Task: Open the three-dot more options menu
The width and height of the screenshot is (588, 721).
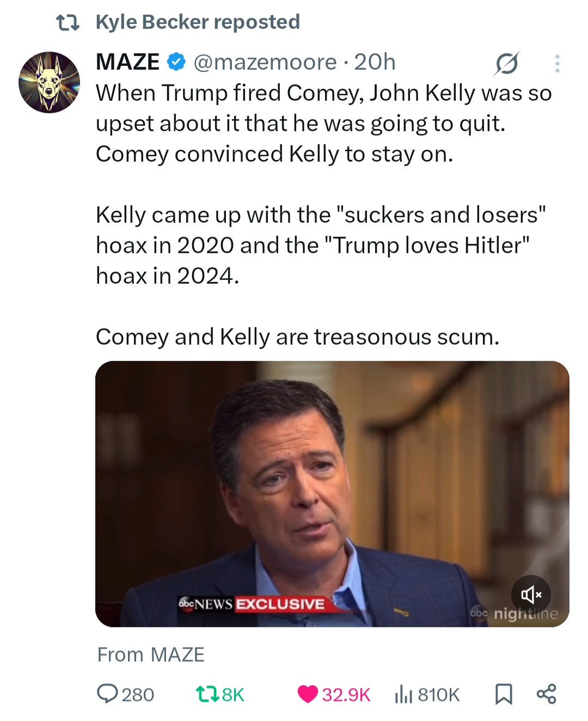Action: click(556, 64)
